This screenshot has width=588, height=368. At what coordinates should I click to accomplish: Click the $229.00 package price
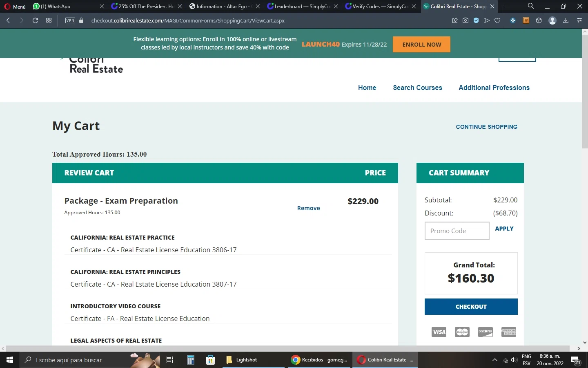click(363, 201)
